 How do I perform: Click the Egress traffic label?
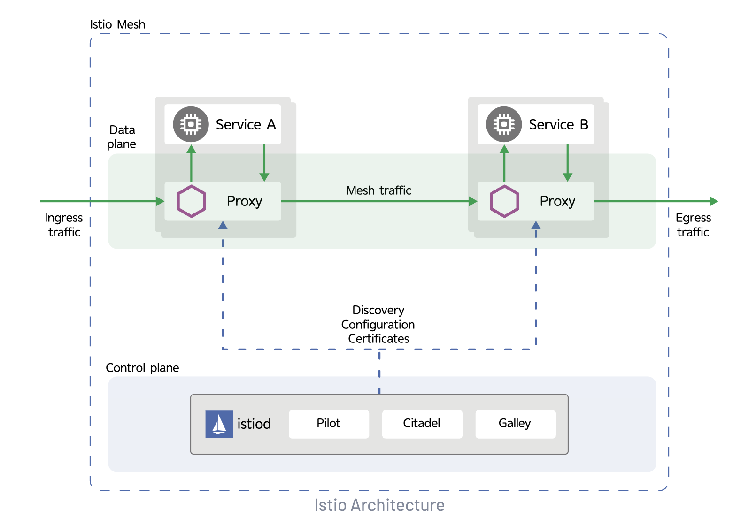click(x=693, y=225)
